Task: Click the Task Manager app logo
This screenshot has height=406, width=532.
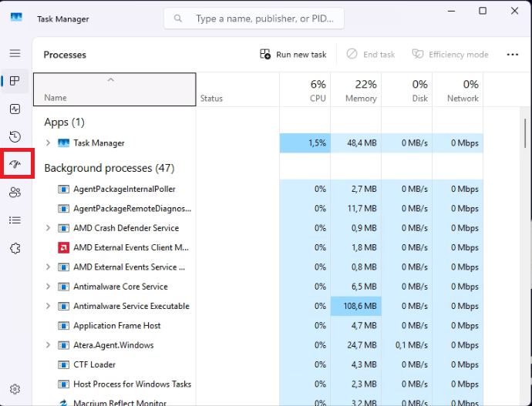Action: (x=16, y=17)
